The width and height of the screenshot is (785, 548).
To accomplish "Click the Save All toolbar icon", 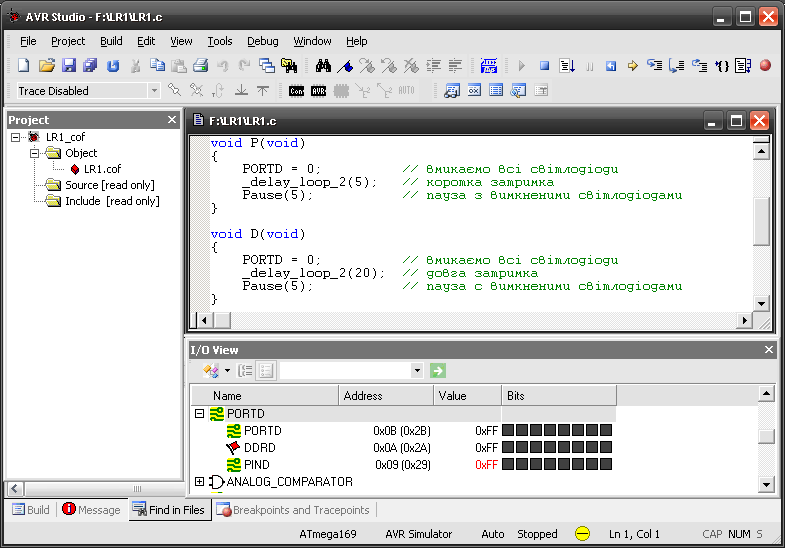I will (x=91, y=66).
